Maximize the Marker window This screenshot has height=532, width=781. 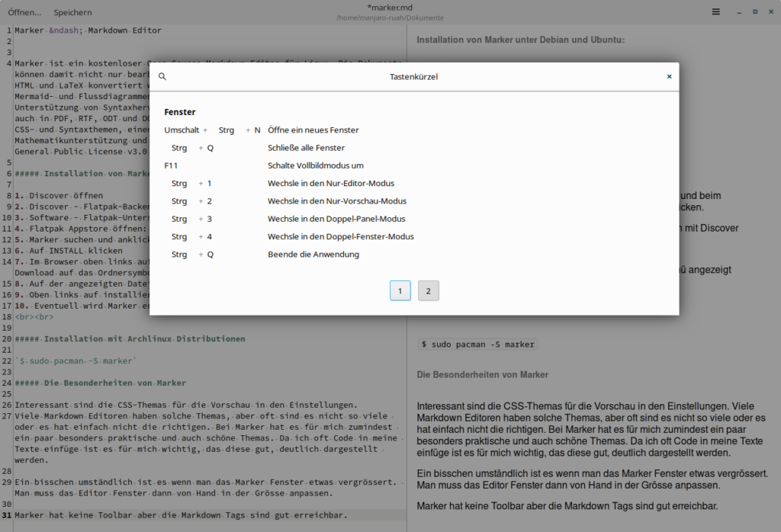tap(755, 12)
